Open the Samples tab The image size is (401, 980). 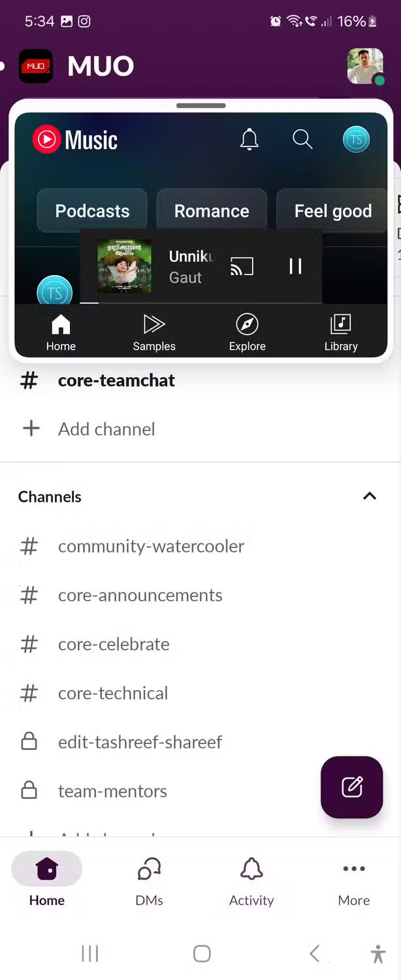[154, 332]
